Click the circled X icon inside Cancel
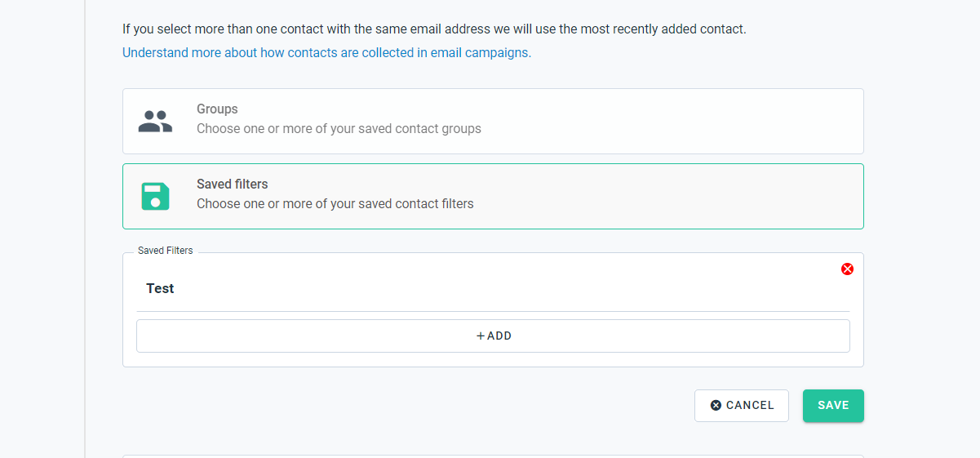 (716, 405)
